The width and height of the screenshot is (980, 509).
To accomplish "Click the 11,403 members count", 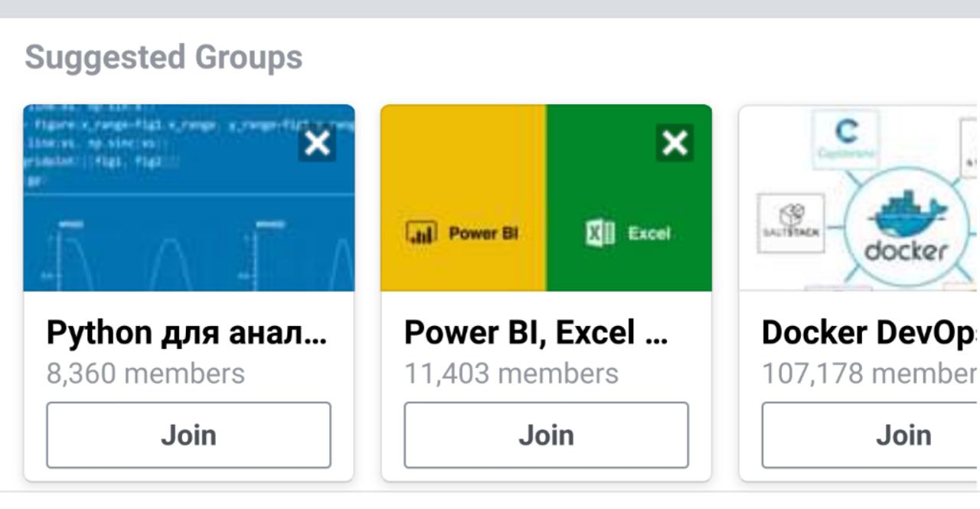I will 511,374.
